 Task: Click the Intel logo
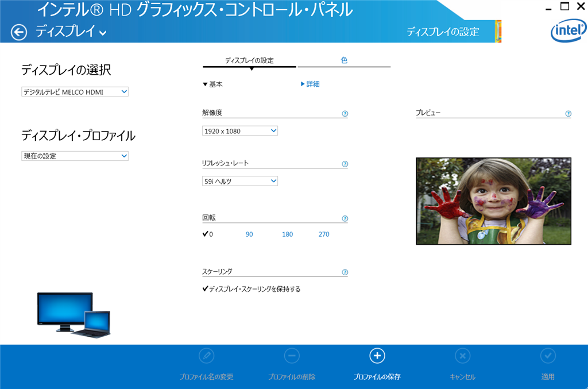click(x=568, y=30)
